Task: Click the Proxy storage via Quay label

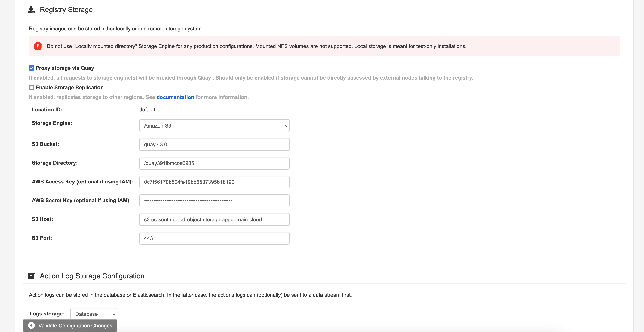Action: pos(65,68)
